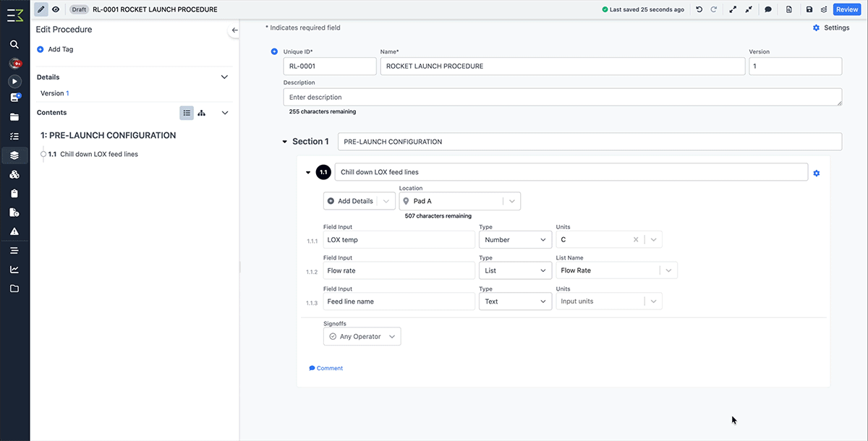
Task: Switch to pencil edit mode
Action: 41,9
